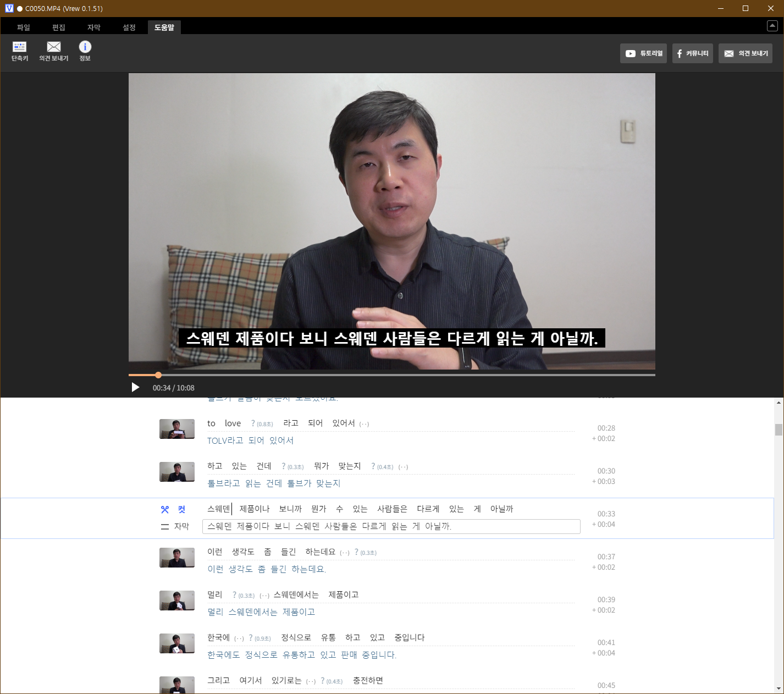This screenshot has height=694, width=784.
Task: Edit the subtitle text field 스웨덴 제품이다 보니
Action: 391,526
